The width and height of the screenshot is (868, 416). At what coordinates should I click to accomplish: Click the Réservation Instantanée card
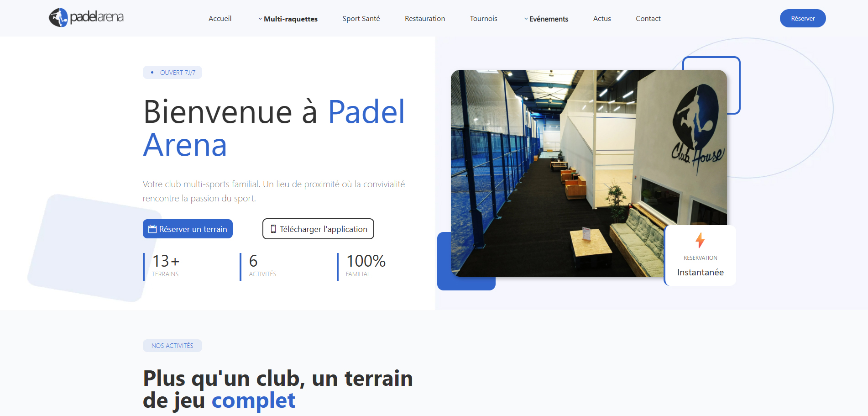(700, 255)
